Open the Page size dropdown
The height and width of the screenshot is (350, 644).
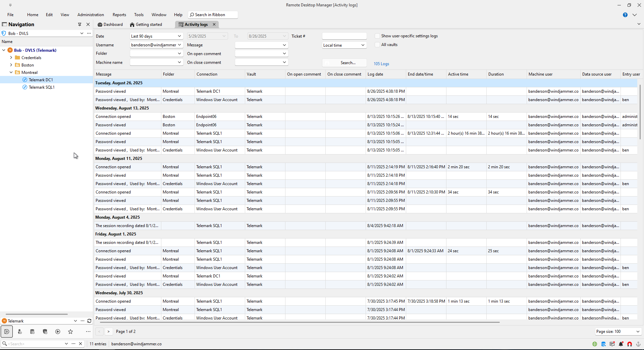(638, 332)
